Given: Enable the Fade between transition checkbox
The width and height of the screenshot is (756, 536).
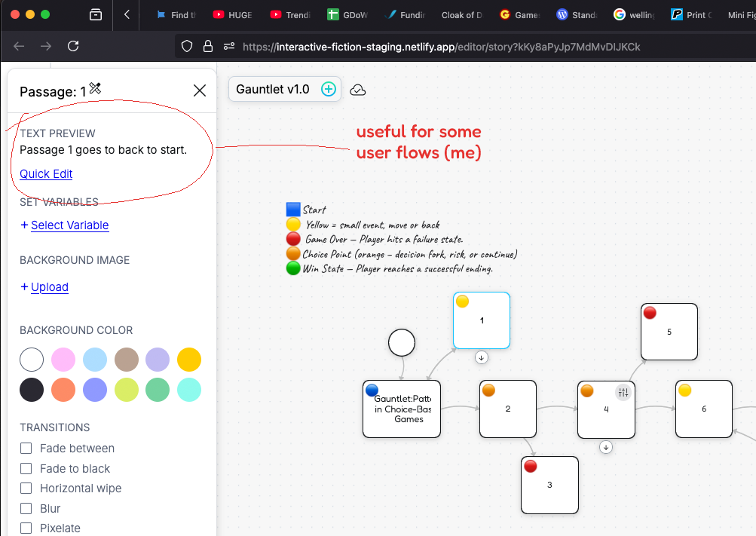Looking at the screenshot, I should tap(26, 449).
